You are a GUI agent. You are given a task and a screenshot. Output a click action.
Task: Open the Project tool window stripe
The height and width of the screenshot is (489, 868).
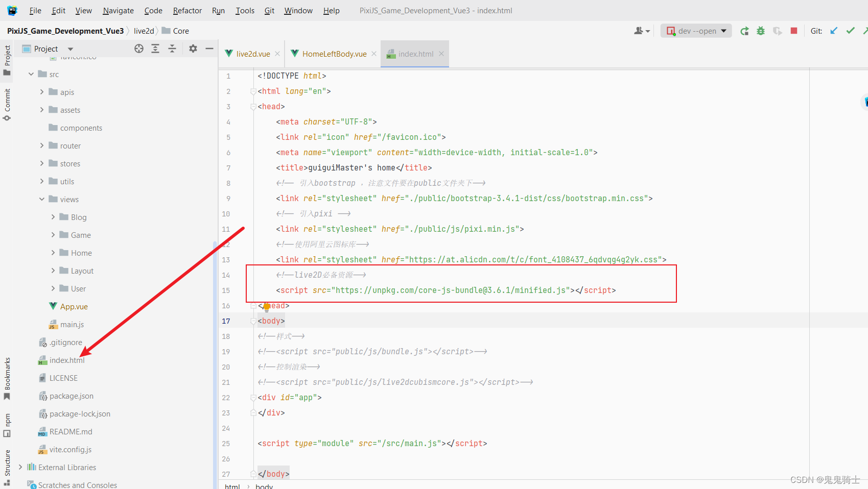[x=7, y=60]
